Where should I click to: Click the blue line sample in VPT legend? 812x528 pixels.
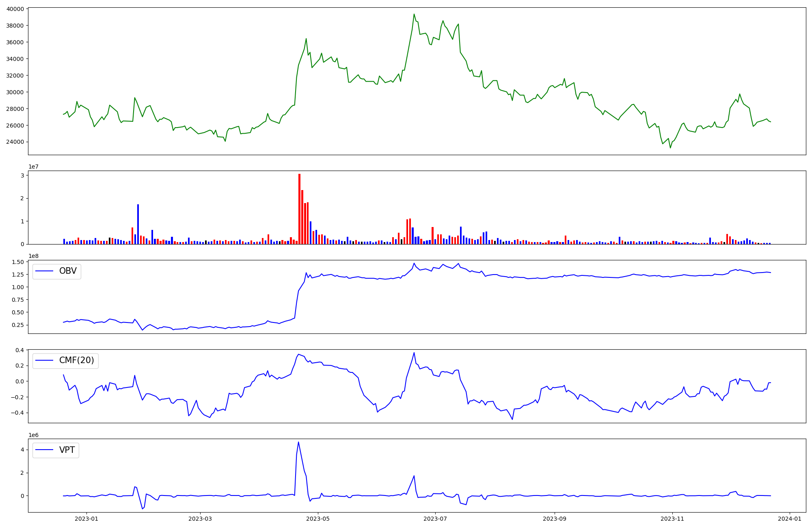pyautogui.click(x=45, y=450)
